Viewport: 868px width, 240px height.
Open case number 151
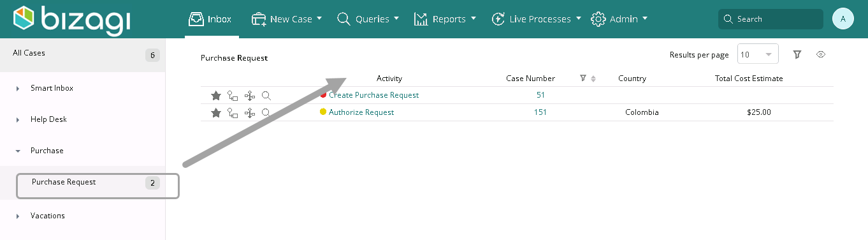540,112
